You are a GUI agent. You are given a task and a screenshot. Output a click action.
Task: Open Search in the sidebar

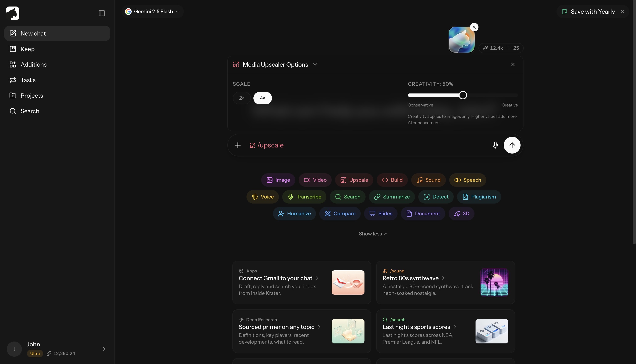(x=57, y=111)
